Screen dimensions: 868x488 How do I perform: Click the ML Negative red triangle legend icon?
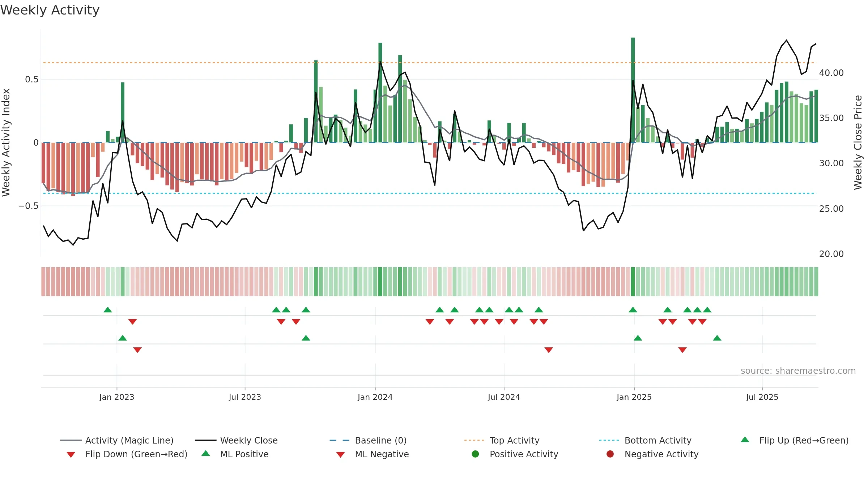(x=340, y=454)
